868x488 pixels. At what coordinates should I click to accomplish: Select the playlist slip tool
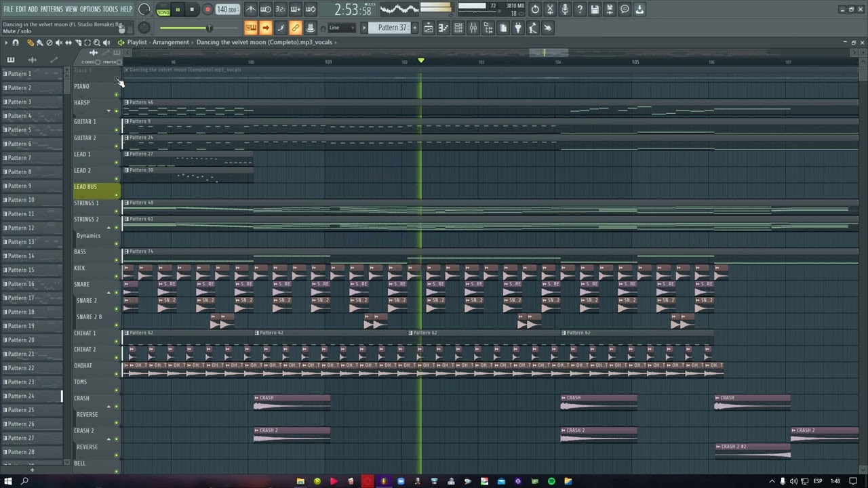pos(68,43)
